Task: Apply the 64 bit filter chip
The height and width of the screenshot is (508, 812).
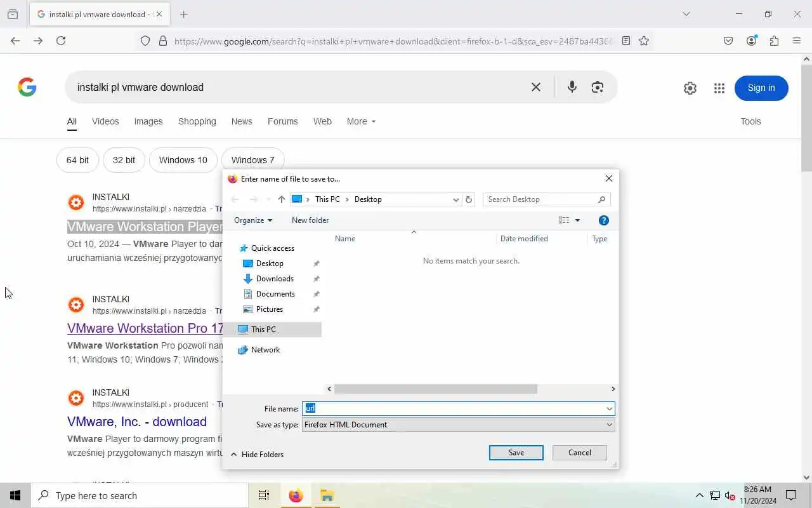Action: point(77,160)
